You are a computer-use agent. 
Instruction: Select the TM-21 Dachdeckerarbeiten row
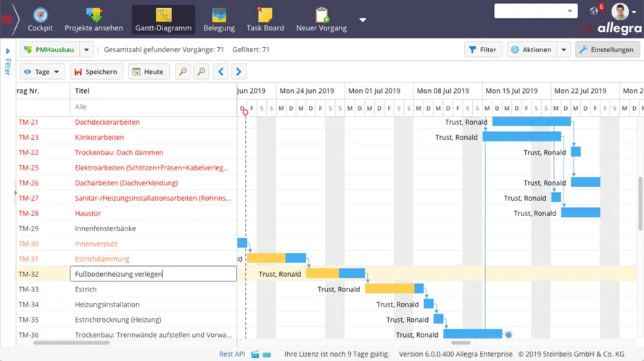(x=126, y=122)
